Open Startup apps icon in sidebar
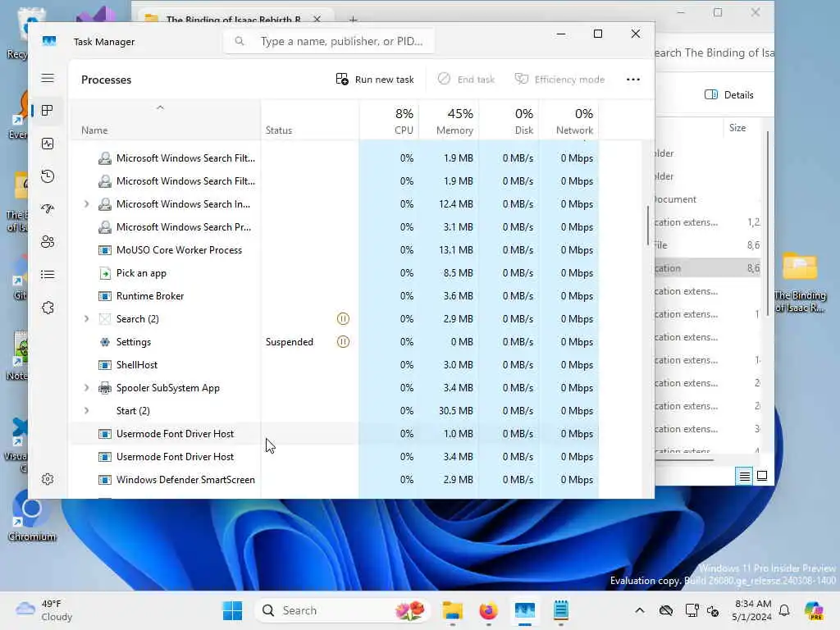This screenshot has width=840, height=630. point(48,209)
